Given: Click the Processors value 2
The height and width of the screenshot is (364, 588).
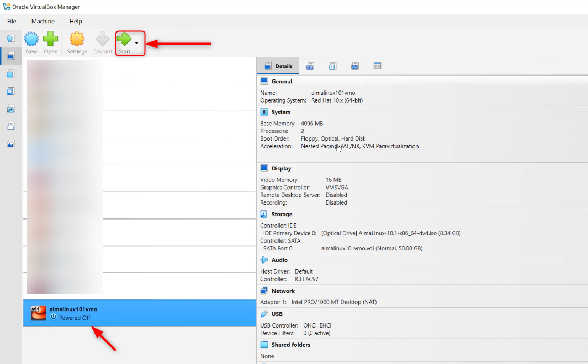Looking at the screenshot, I should pos(302,131).
